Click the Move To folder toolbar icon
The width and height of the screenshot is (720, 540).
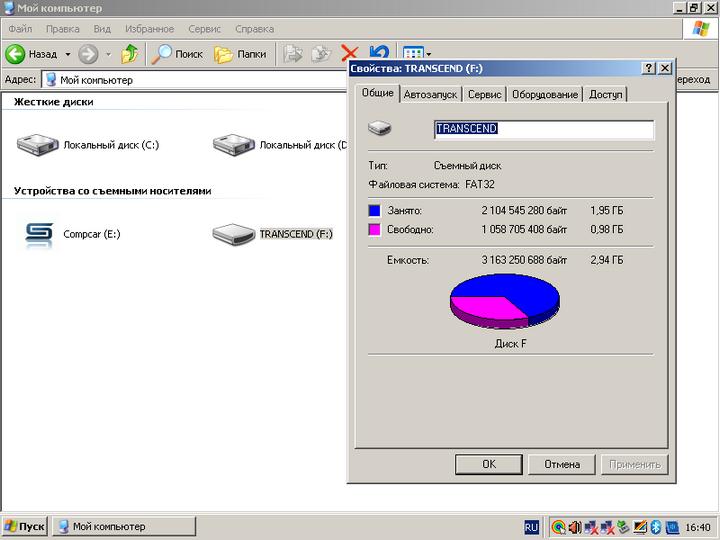pos(292,54)
